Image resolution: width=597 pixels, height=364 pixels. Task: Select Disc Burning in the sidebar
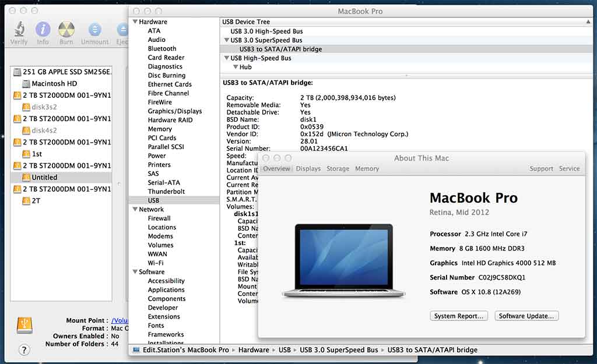(x=166, y=75)
